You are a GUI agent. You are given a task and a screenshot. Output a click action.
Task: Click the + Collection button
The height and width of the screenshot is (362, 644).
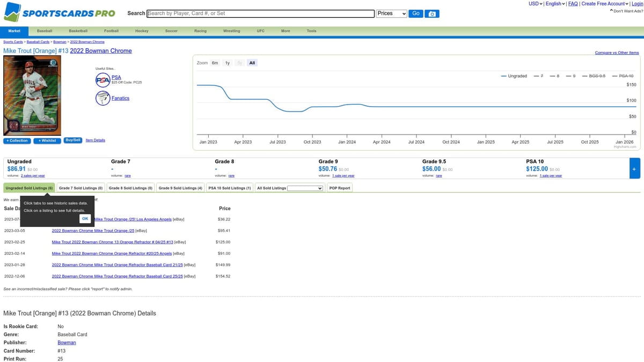[17, 141]
